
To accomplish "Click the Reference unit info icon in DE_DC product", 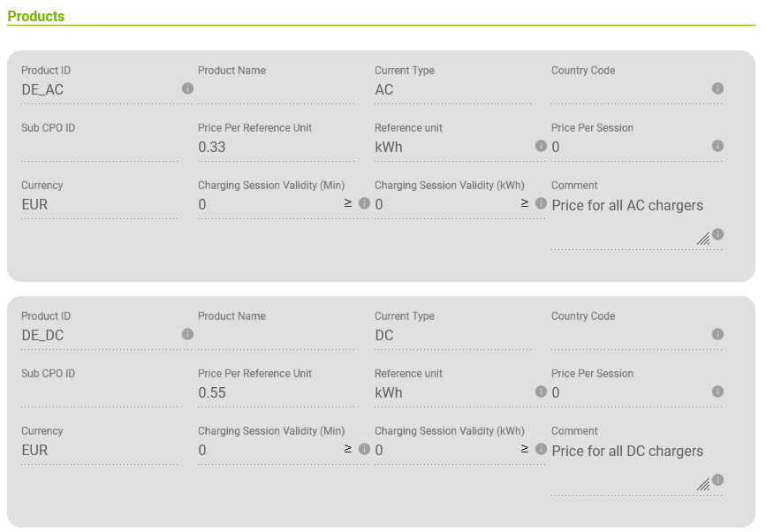I will 541,391.
